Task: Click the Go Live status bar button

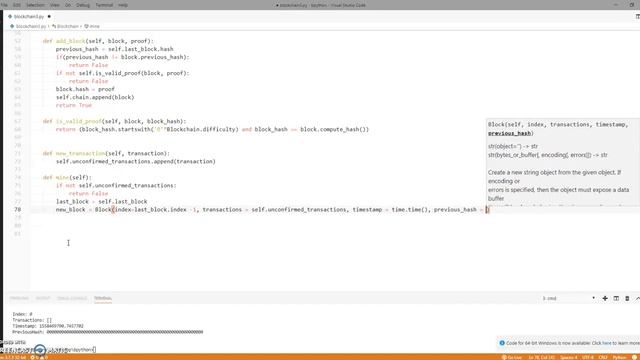Action: (512, 358)
